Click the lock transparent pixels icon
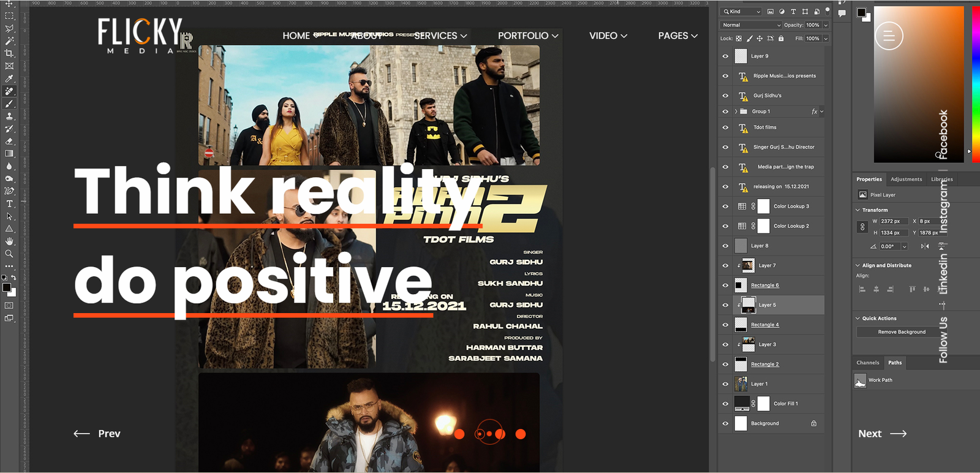This screenshot has width=980, height=473. click(x=739, y=39)
